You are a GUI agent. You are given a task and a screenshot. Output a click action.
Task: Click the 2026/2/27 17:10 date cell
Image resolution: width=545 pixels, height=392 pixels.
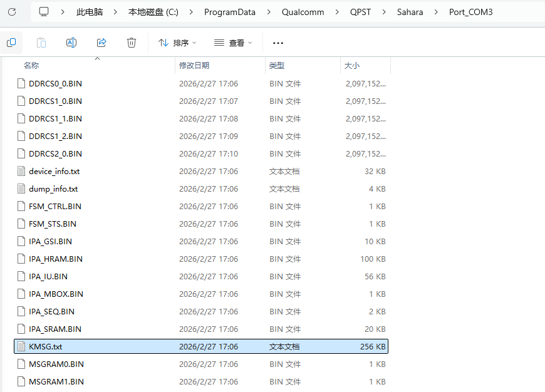coord(209,153)
